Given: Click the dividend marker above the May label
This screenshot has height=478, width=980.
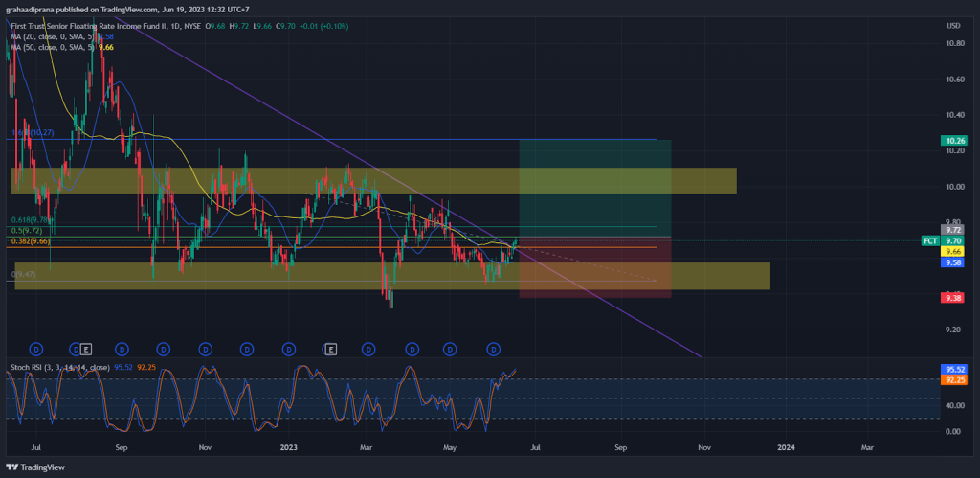Looking at the screenshot, I should [x=450, y=349].
